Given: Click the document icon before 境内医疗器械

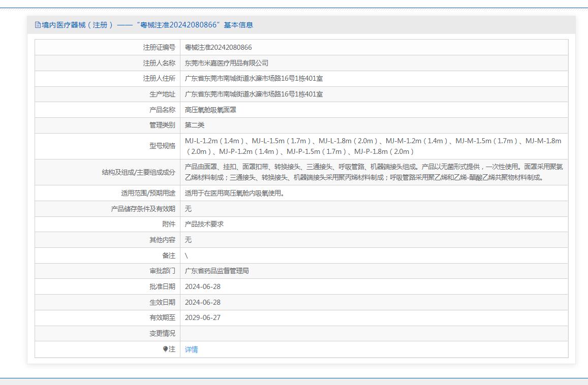Looking at the screenshot, I should click(38, 25).
